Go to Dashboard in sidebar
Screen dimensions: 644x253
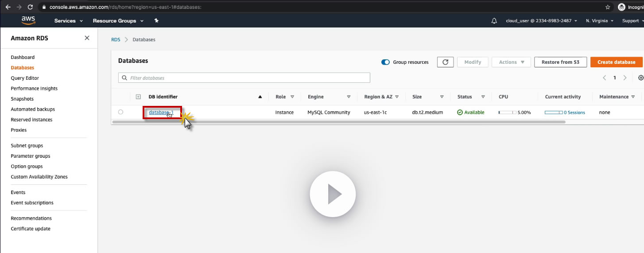tap(23, 57)
